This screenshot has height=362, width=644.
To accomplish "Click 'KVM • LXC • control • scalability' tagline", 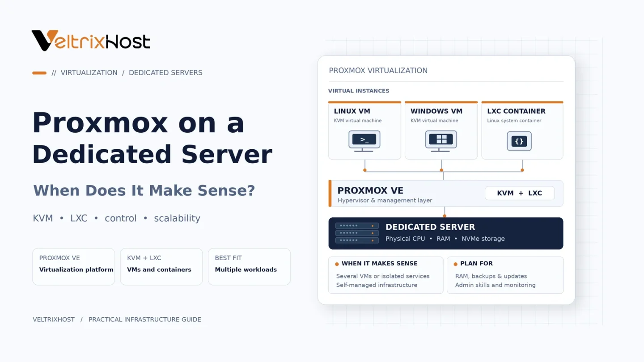I will [117, 218].
